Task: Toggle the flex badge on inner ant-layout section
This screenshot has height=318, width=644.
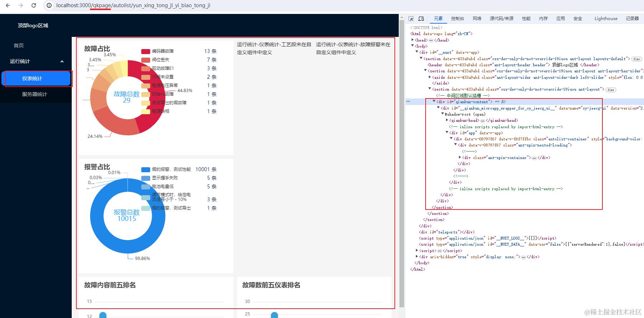Action: point(611,90)
